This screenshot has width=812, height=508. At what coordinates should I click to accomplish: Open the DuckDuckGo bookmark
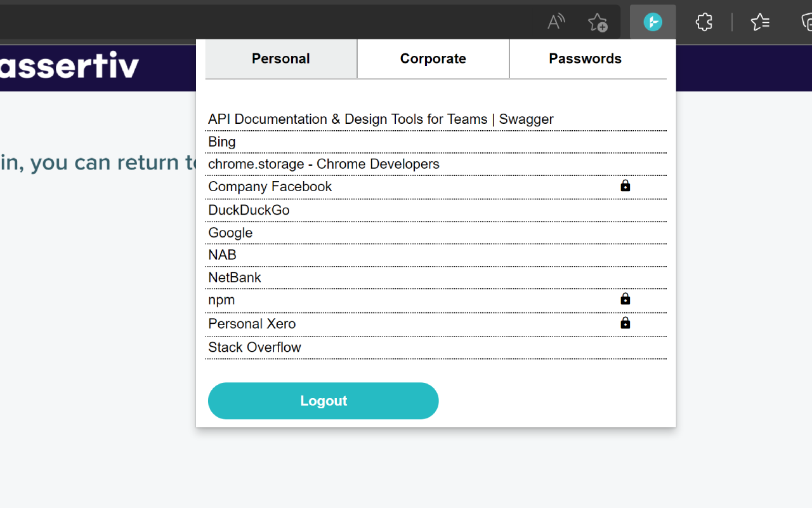pos(436,210)
